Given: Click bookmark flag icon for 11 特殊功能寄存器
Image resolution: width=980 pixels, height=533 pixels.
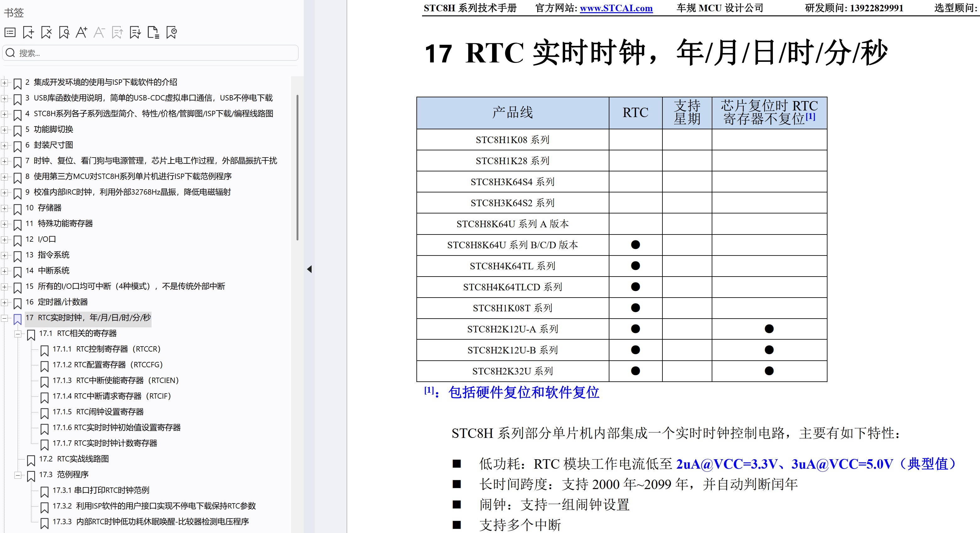Looking at the screenshot, I should pos(18,225).
